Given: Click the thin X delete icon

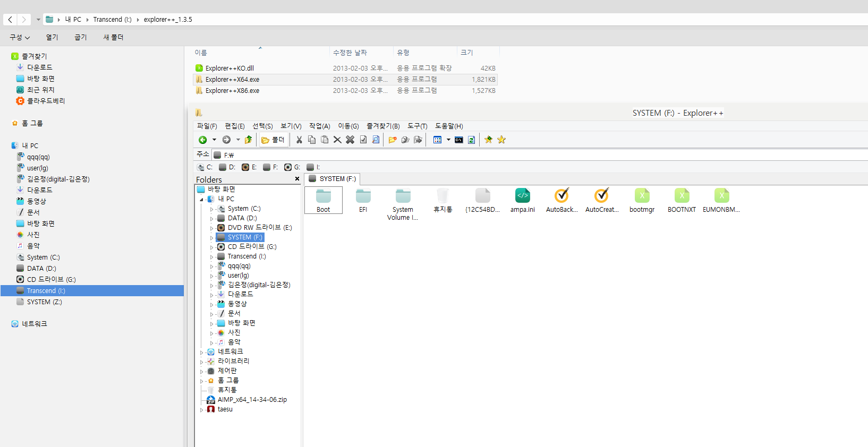Looking at the screenshot, I should tap(337, 140).
